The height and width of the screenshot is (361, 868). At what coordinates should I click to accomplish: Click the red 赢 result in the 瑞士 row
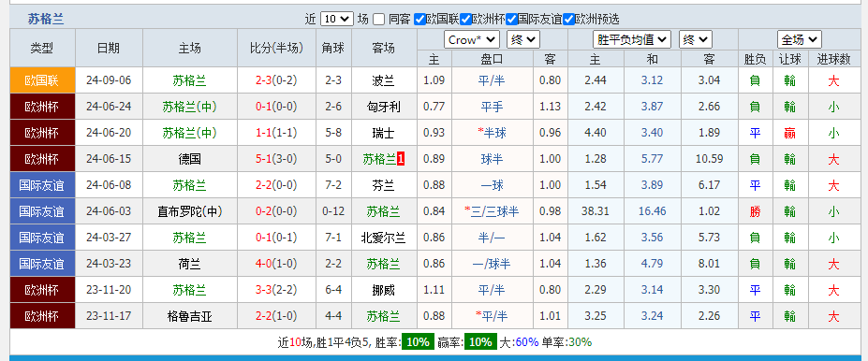pyautogui.click(x=789, y=133)
